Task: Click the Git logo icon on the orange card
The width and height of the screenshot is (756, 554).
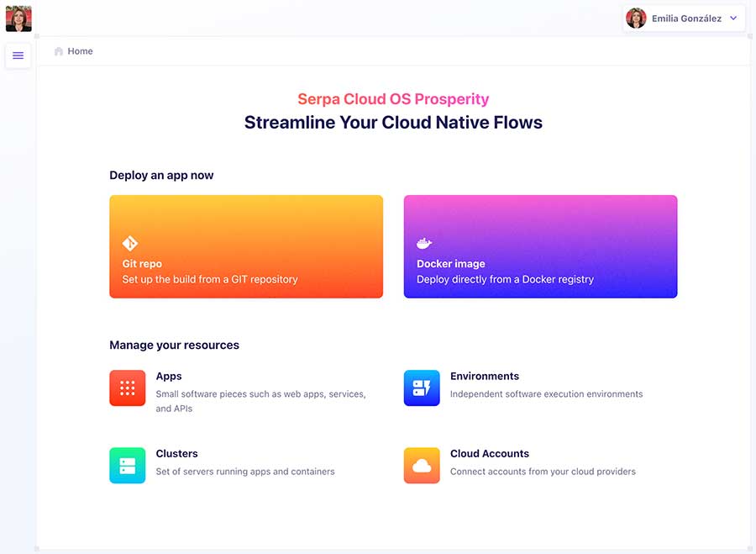Action: (130, 244)
